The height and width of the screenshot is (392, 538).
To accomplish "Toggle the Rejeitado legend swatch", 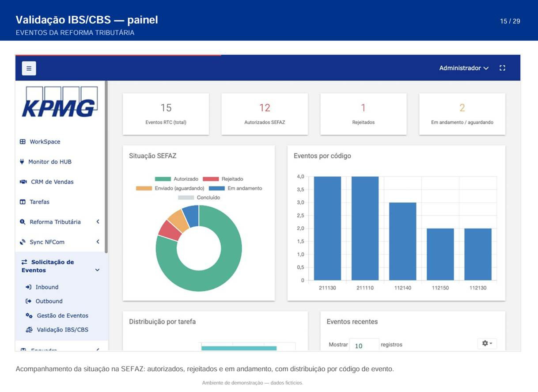I will (211, 179).
